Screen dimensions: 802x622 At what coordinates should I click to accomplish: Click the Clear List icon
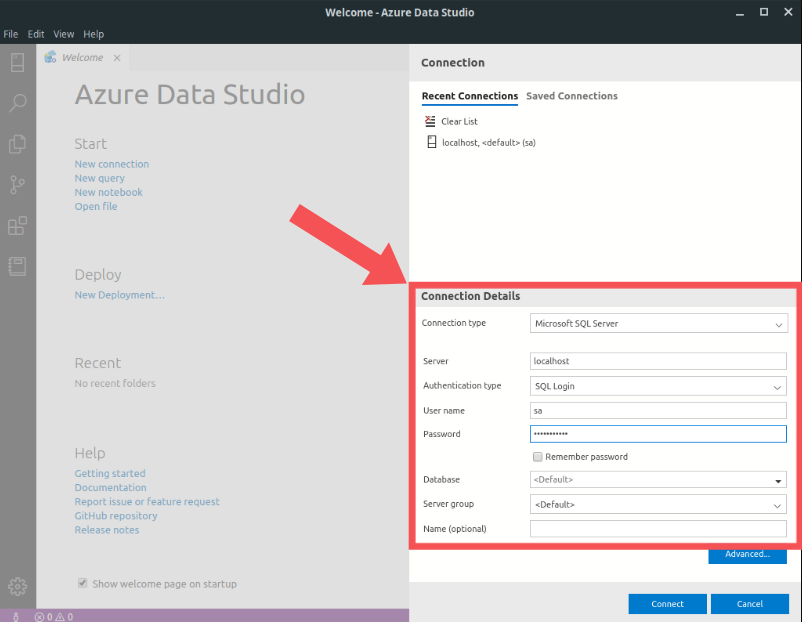(x=430, y=121)
